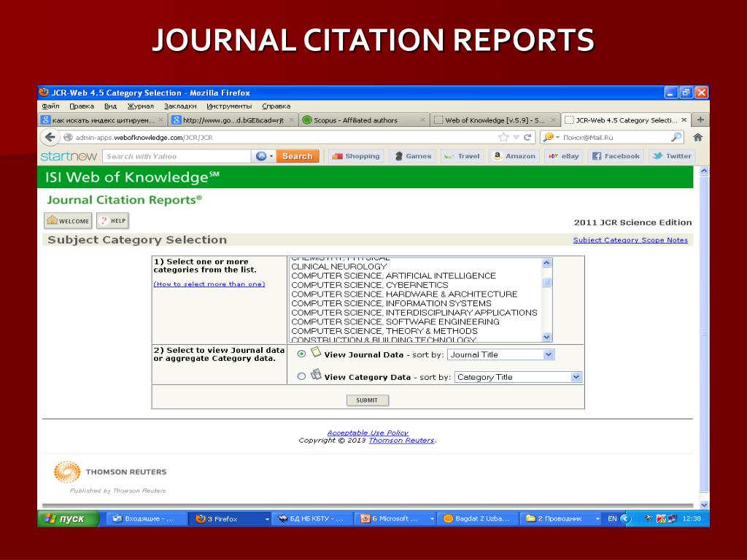Open the HELP button
747x560 pixels.
pyautogui.click(x=113, y=220)
